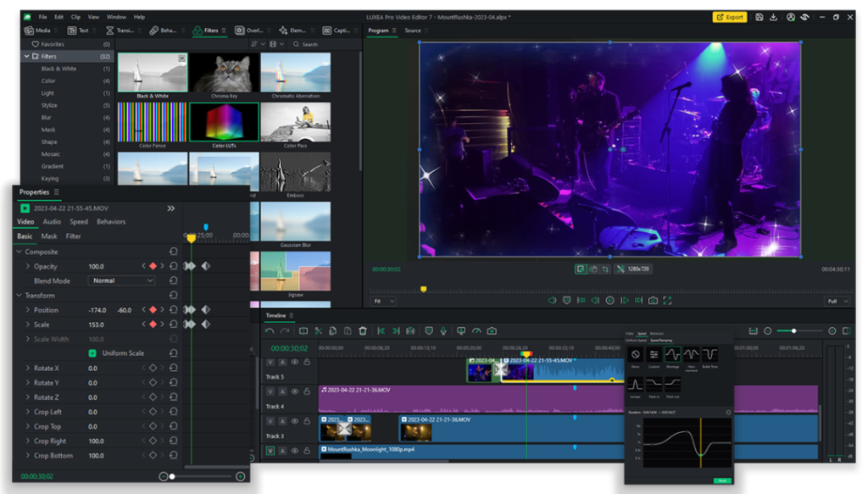Click the Redo icon in the timeline toolbar

click(x=285, y=330)
